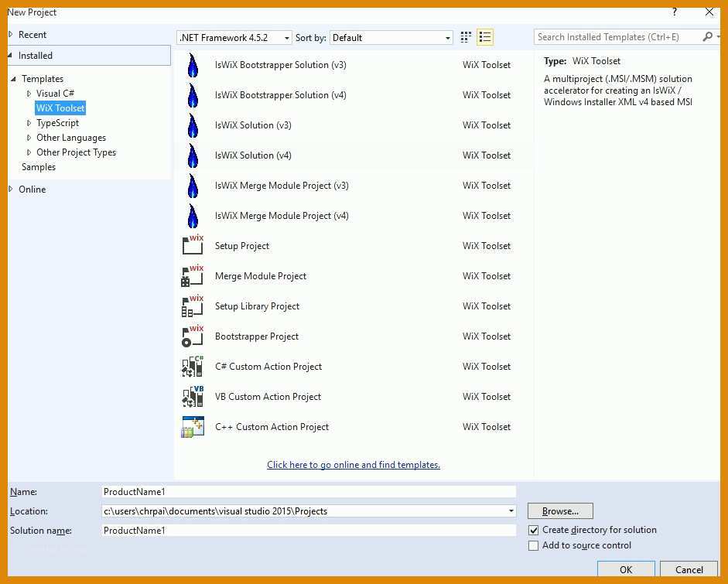Expand the Other Languages tree node

pyautogui.click(x=29, y=138)
